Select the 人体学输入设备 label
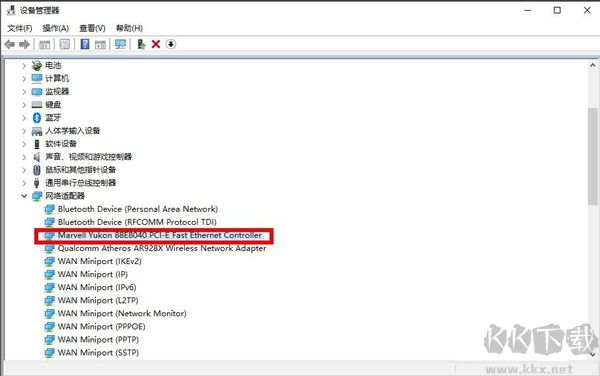The image size is (600, 376). click(73, 131)
